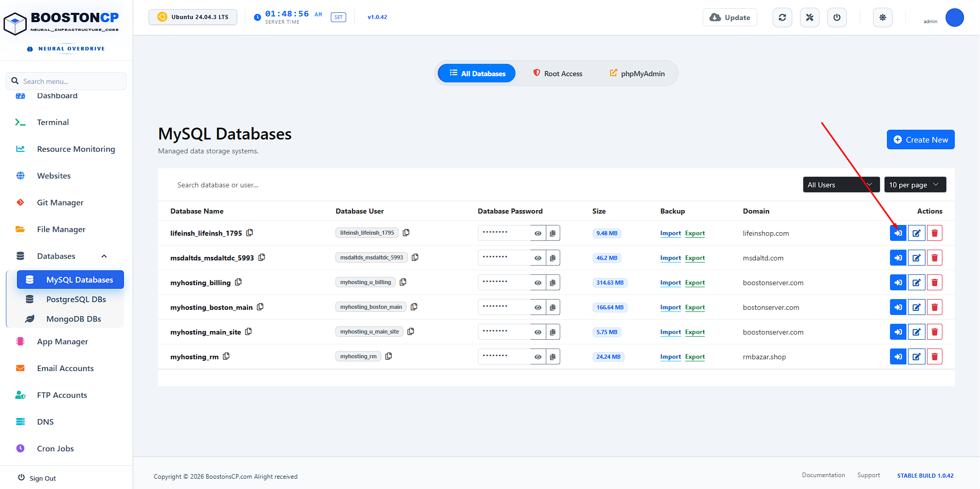Image resolution: width=980 pixels, height=489 pixels.
Task: Delete the lifeinsh_lifeinsh_1795 database
Action: point(934,233)
